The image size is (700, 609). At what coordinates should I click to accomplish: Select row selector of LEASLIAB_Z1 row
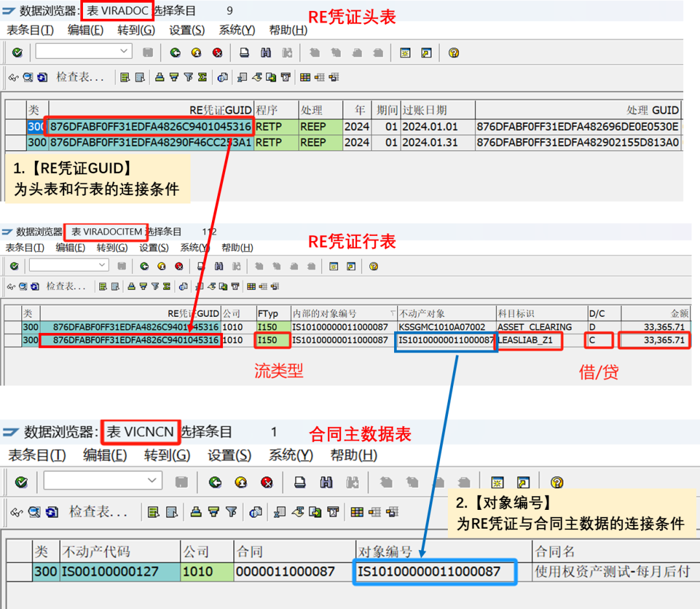[x=13, y=340]
